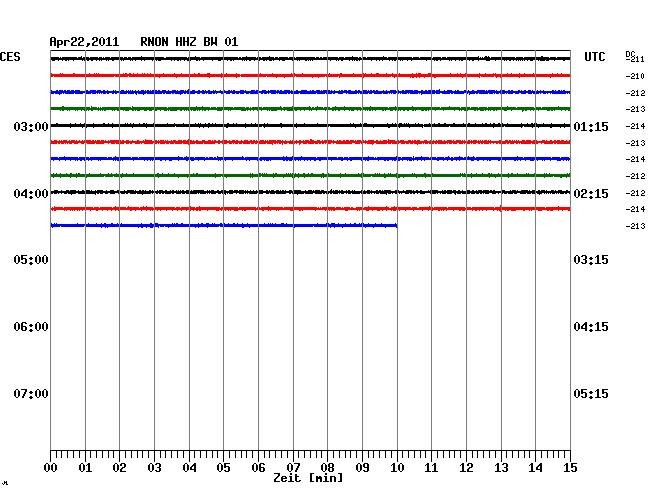650x494 pixels.
Task: Select minute tick label '10'
Action: coord(397,467)
